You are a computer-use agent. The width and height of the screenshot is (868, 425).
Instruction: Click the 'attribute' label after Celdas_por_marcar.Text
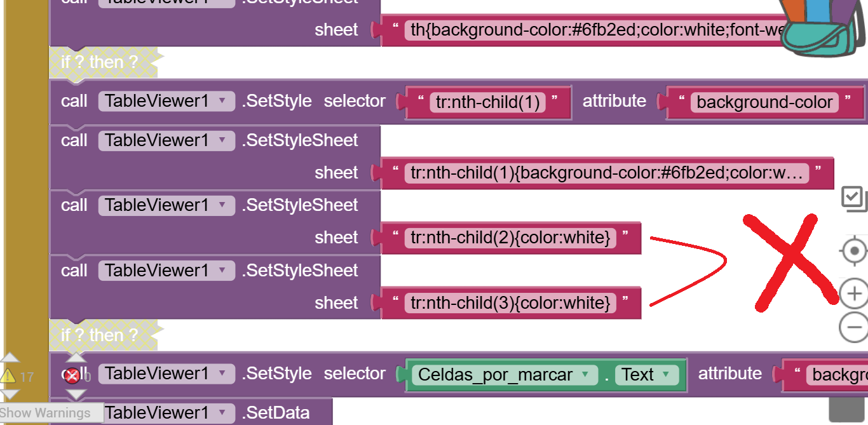pyautogui.click(x=730, y=374)
